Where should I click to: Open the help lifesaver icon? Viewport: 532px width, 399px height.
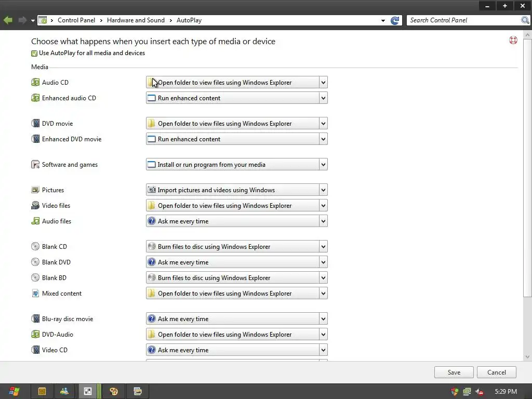(x=513, y=41)
